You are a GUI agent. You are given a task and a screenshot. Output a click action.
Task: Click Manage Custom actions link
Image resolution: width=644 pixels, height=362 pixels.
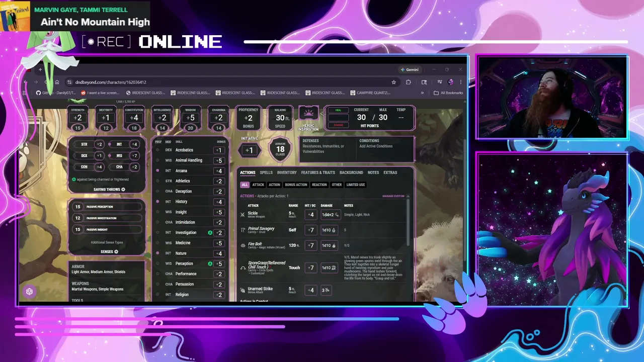tap(393, 196)
